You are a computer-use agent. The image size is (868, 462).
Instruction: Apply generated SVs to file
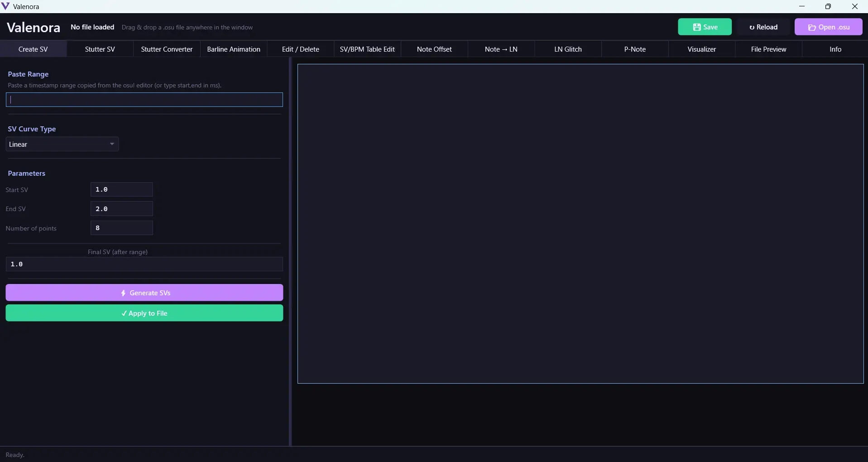[x=144, y=313]
